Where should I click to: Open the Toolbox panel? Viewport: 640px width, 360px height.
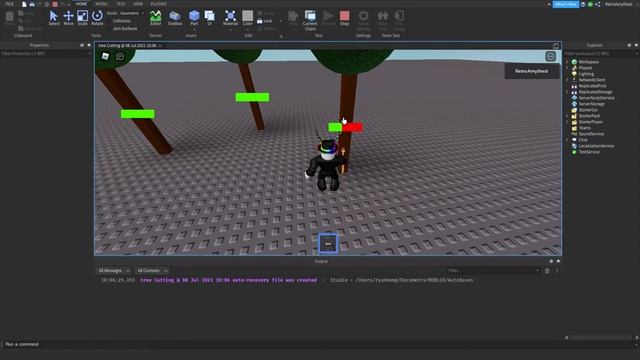175,18
